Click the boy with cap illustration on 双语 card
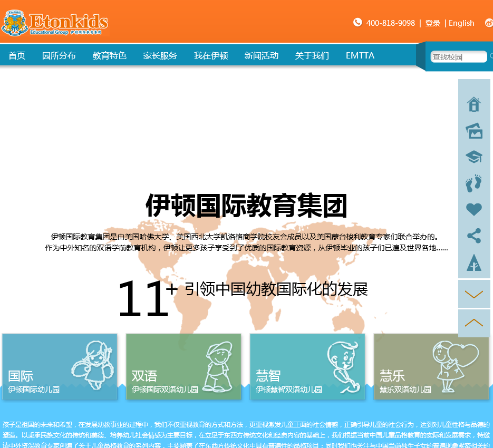493x448 pixels. (217, 367)
